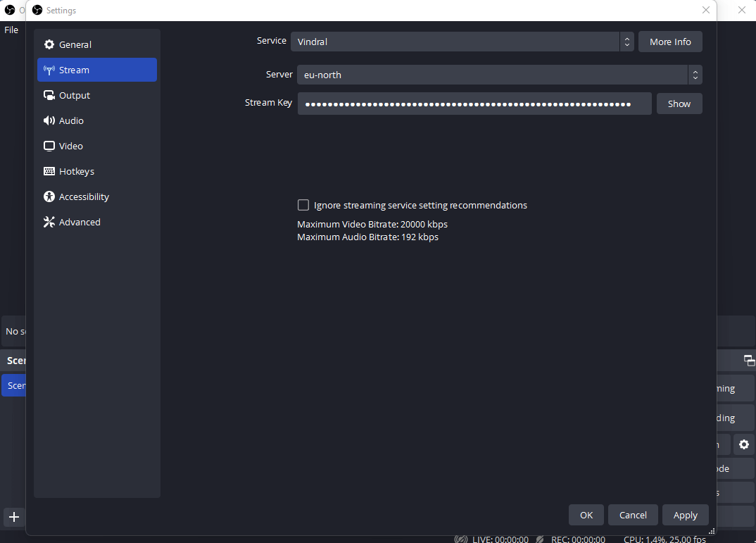The image size is (756, 543).
Task: Switch to the Video settings tab
Action: coord(97,146)
